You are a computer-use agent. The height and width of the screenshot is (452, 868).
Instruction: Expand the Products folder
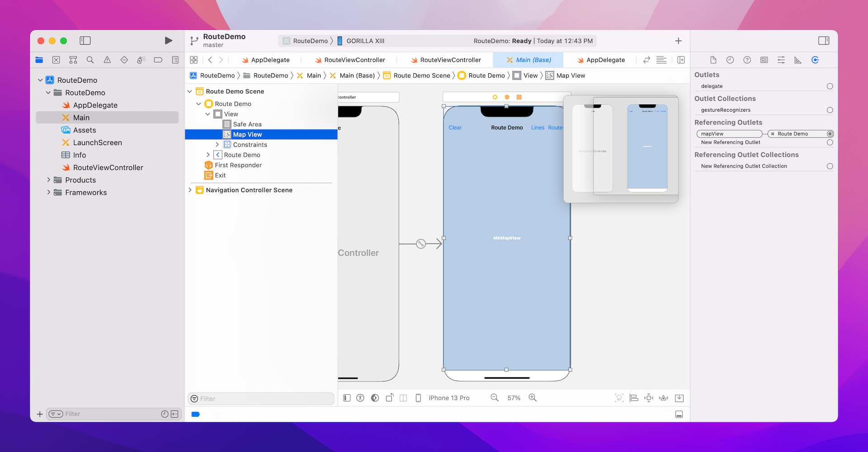pos(49,180)
